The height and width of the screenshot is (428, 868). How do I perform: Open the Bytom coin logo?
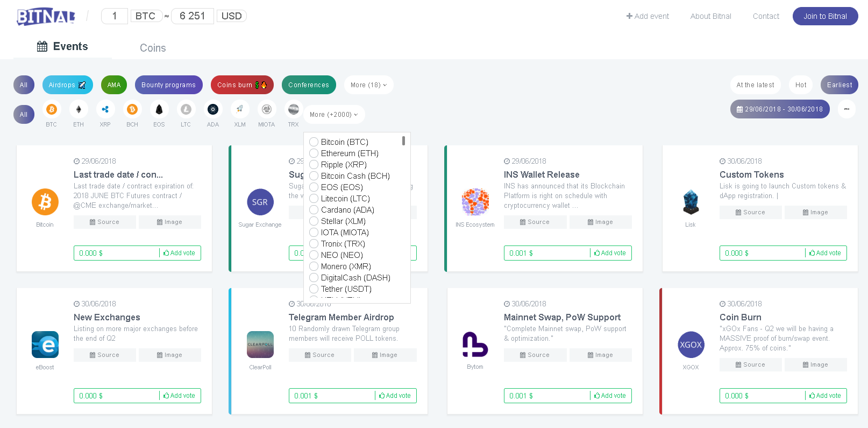coord(475,345)
